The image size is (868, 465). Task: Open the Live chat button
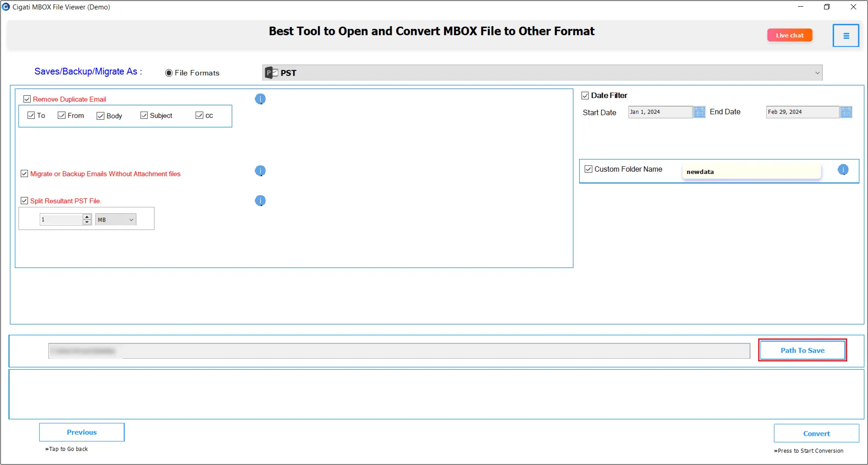[790, 35]
